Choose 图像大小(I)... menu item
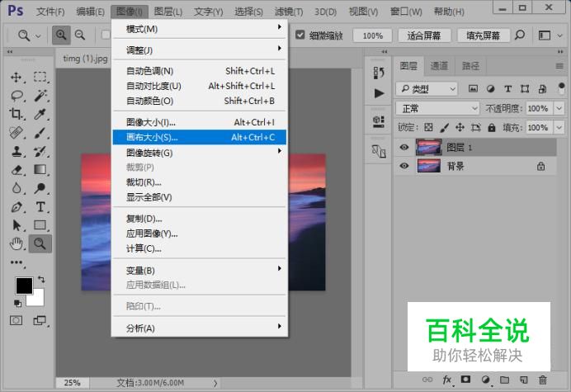571x392 pixels. (x=199, y=122)
